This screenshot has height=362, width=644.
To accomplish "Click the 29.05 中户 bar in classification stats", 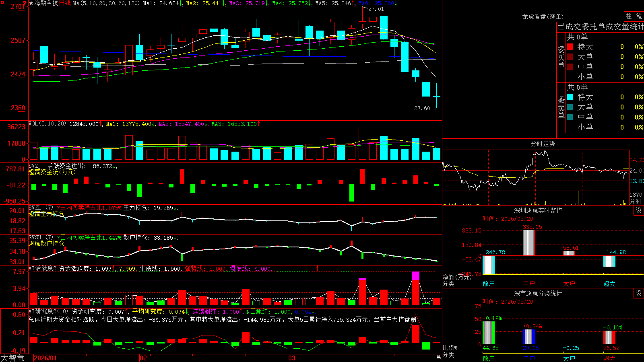I will point(529,337).
